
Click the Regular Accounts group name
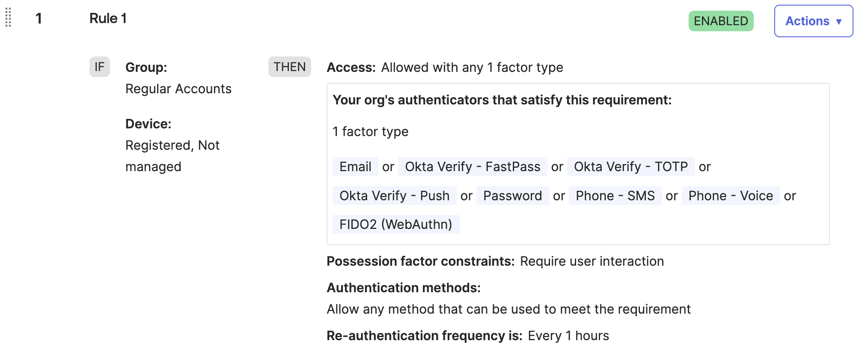[x=178, y=89]
